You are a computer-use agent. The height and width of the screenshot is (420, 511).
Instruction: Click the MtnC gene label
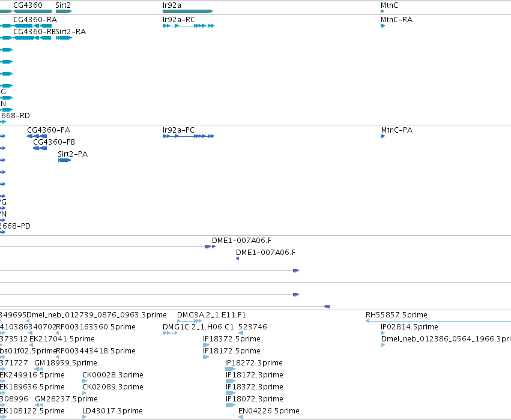pyautogui.click(x=389, y=5)
